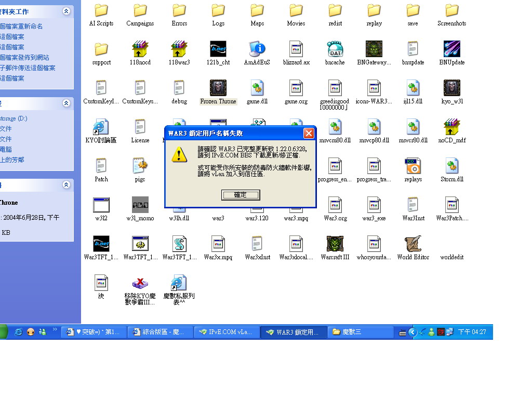Select the replays ICO icon
Viewport: 532px width, 399px height.
[413, 166]
